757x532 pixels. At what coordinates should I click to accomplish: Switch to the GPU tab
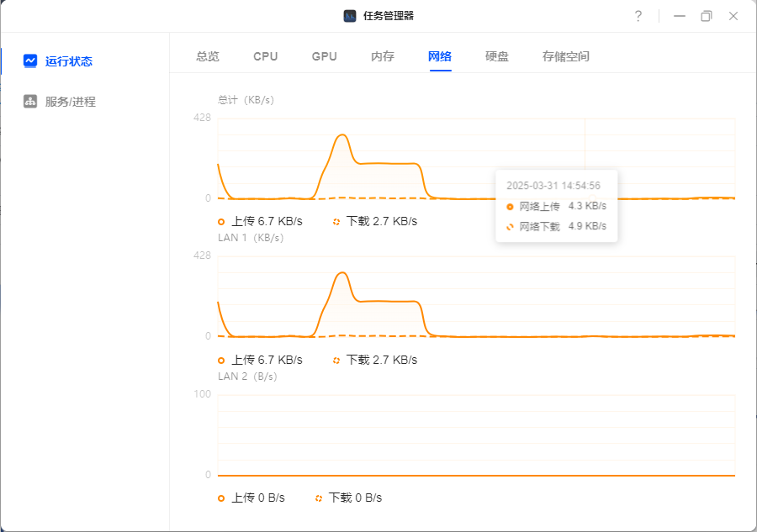pos(324,56)
